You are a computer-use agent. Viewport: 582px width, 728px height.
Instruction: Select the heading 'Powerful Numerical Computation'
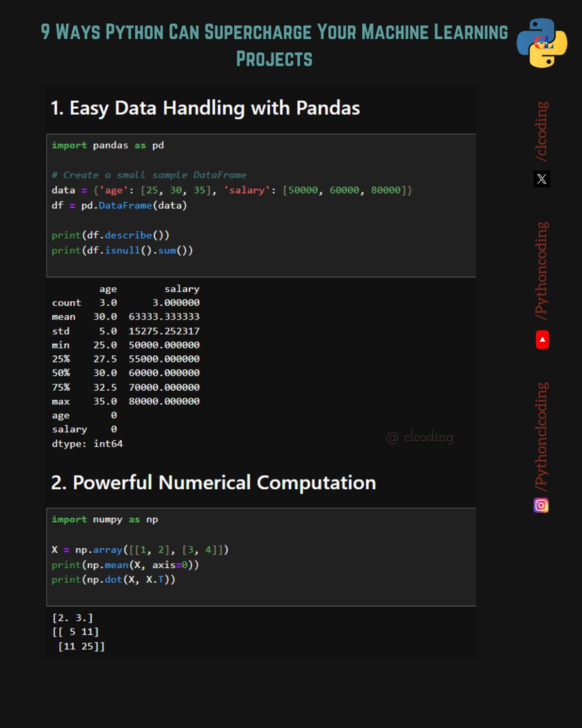[213, 482]
